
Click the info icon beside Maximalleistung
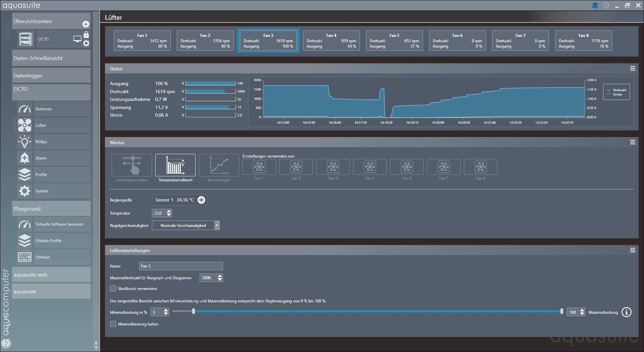[626, 312]
